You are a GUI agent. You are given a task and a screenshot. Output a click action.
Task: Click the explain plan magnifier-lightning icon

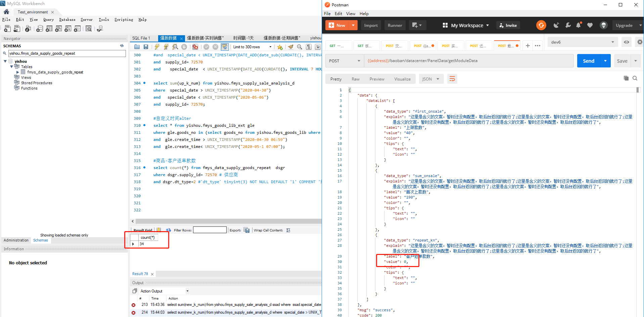(x=175, y=47)
